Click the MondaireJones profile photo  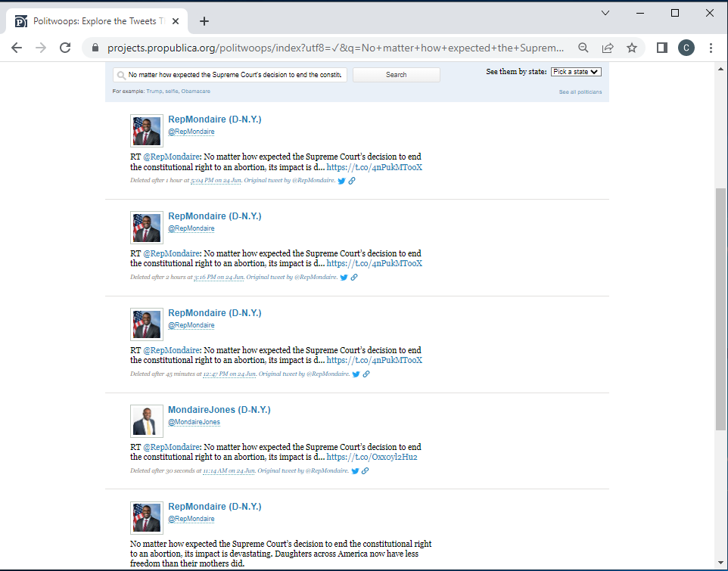pyautogui.click(x=147, y=421)
